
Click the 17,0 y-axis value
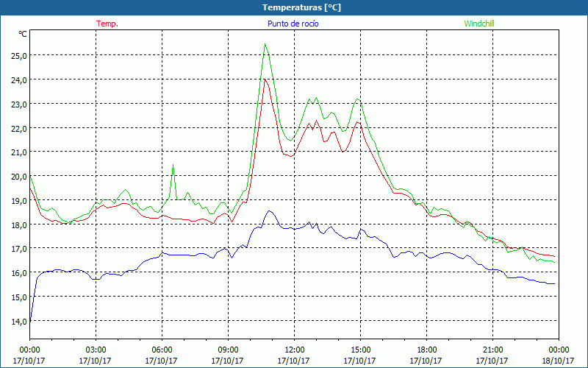(x=19, y=249)
